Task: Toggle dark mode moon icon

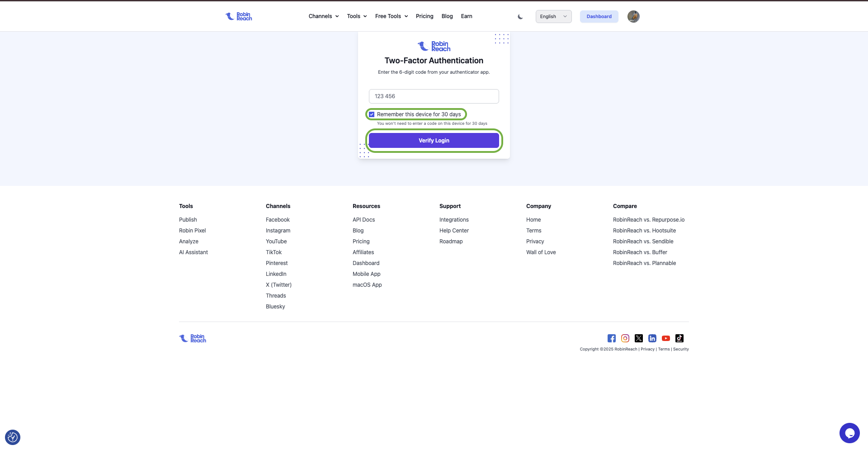Action: [x=520, y=17]
